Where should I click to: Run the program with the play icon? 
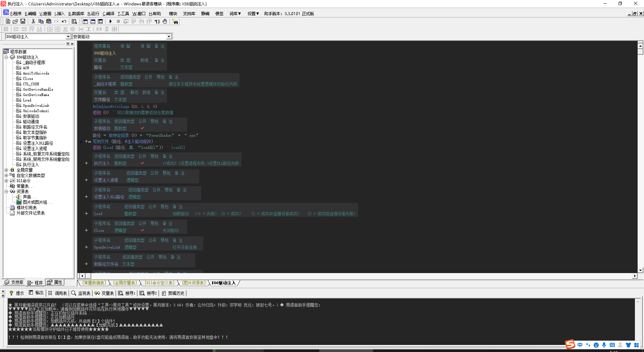click(x=111, y=21)
